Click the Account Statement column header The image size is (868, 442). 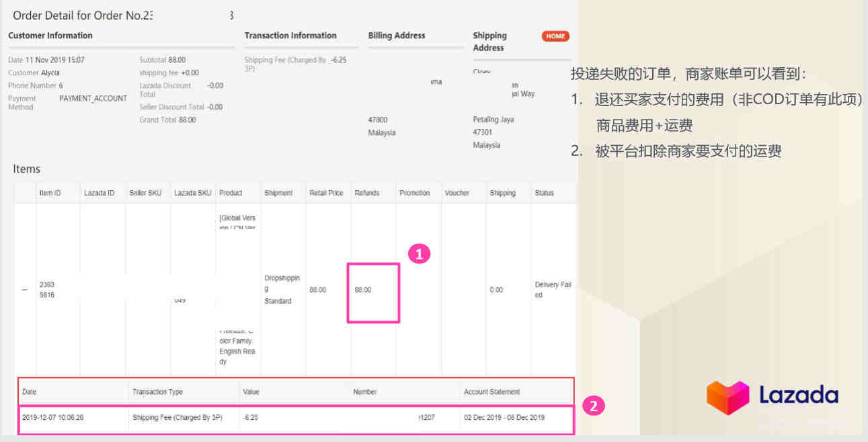(491, 392)
